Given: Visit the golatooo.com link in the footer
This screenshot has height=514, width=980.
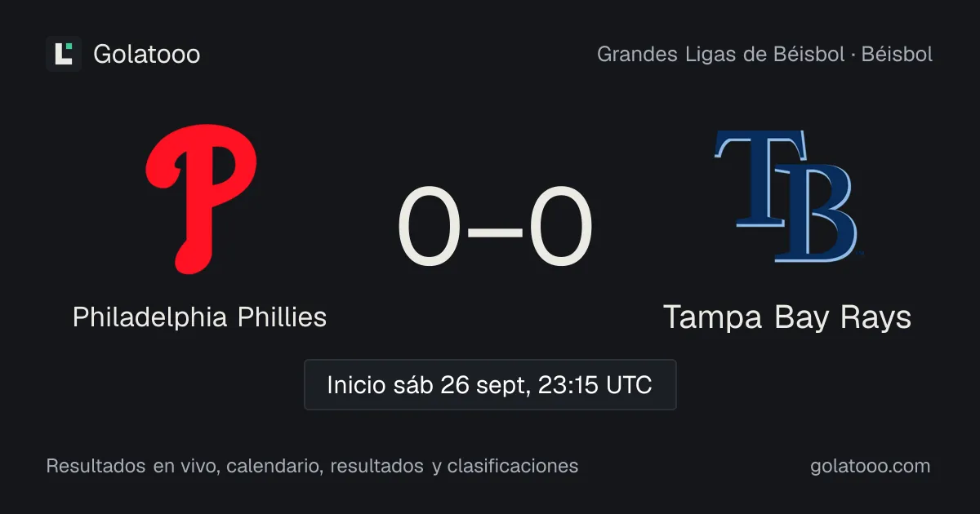Looking at the screenshot, I should tap(871, 466).
